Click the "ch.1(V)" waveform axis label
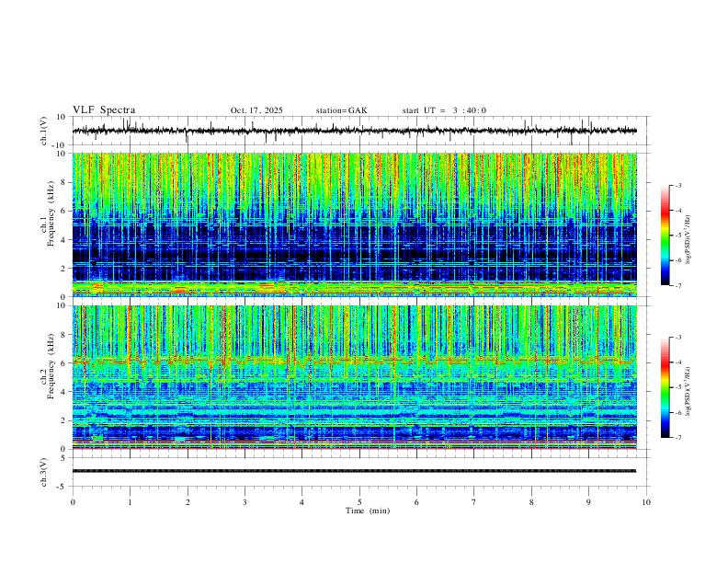This screenshot has height=563, width=728. (x=44, y=131)
